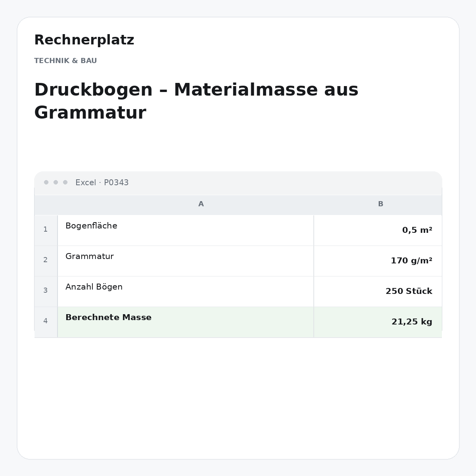The width and height of the screenshot is (476, 476).
Task: Select the 170 g/m² value cell
Action: pos(378,261)
